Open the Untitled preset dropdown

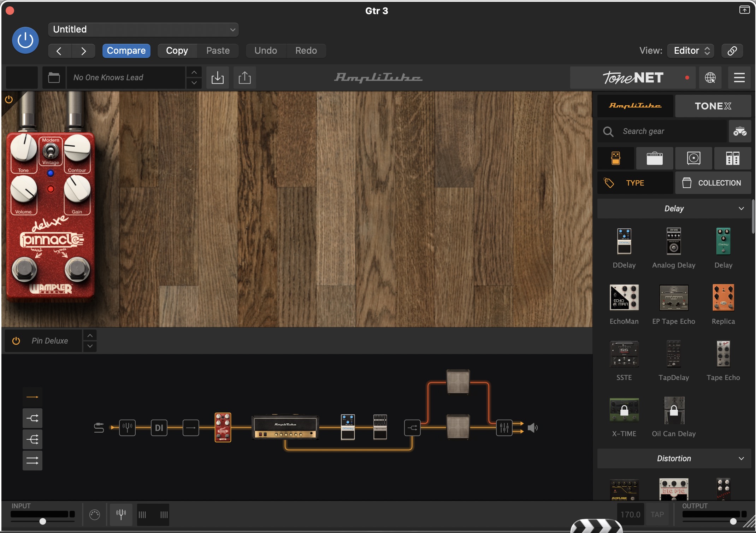[143, 29]
